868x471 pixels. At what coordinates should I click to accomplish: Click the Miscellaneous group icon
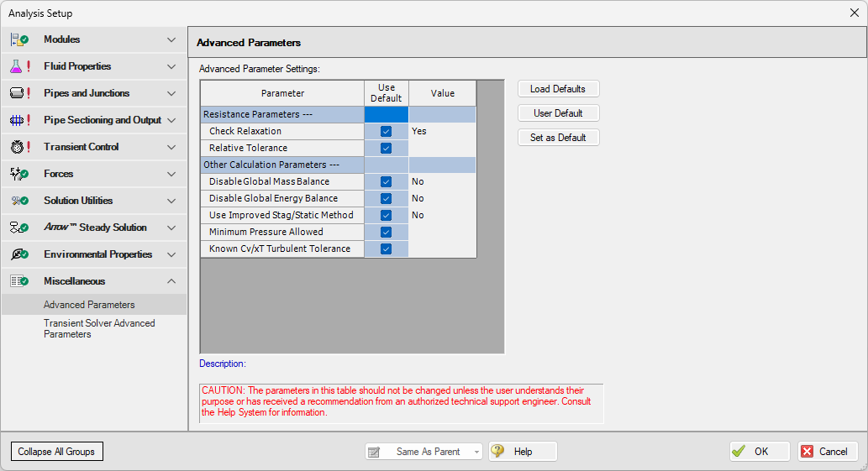pyautogui.click(x=19, y=281)
